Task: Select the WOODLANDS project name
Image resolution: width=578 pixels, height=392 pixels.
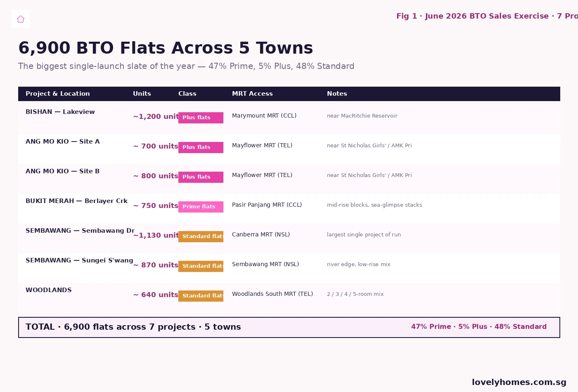Action: (49, 290)
